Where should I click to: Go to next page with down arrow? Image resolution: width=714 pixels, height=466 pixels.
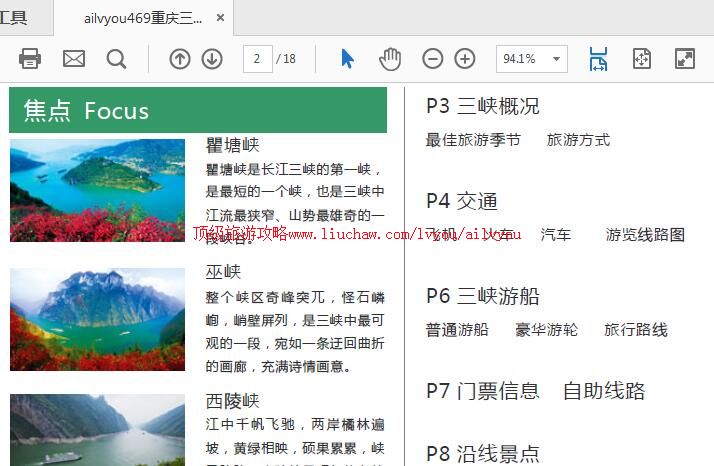point(212,59)
